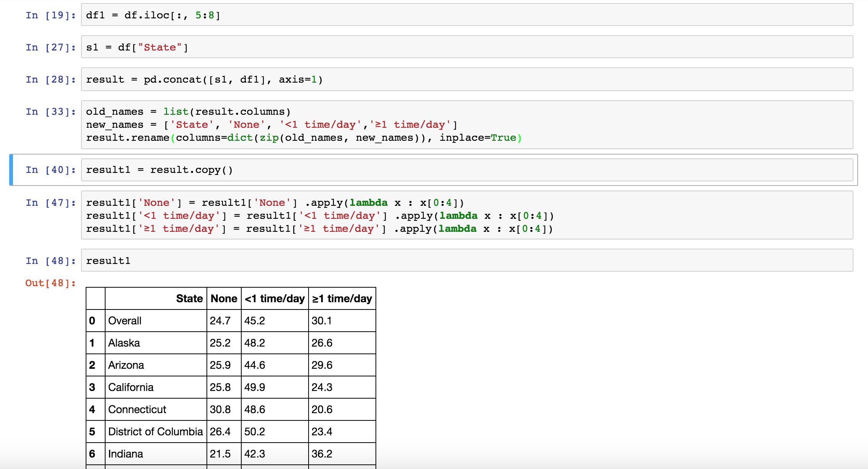The height and width of the screenshot is (469, 868).
Task: Click cell with lambda apply statements
Action: point(467,215)
